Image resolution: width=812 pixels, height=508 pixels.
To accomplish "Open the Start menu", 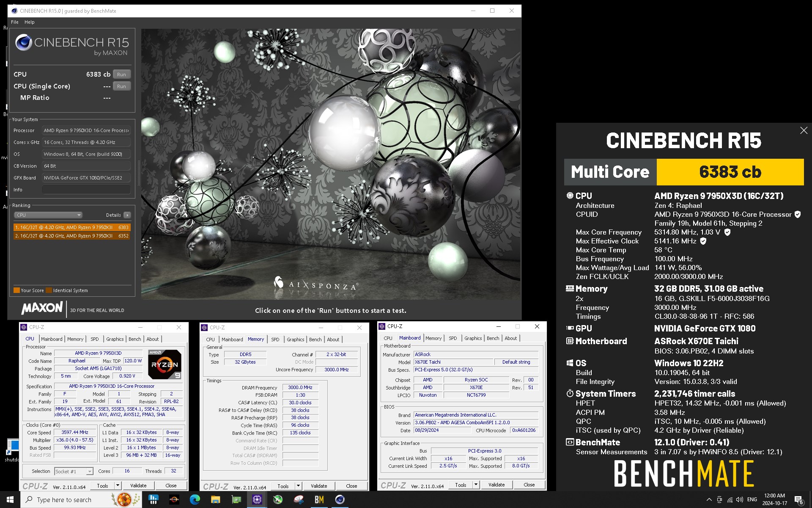I will pos(10,500).
